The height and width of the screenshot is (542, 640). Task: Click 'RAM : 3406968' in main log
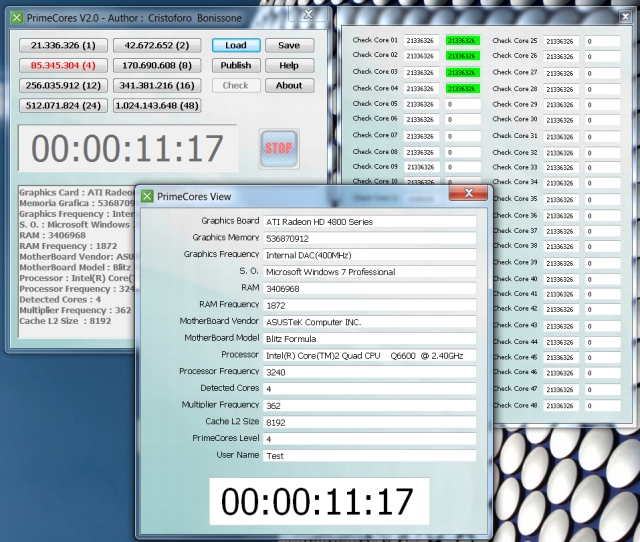pos(53,235)
